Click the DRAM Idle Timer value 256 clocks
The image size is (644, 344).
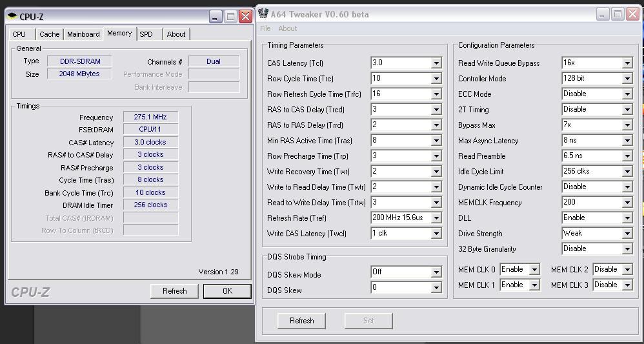[150, 205]
